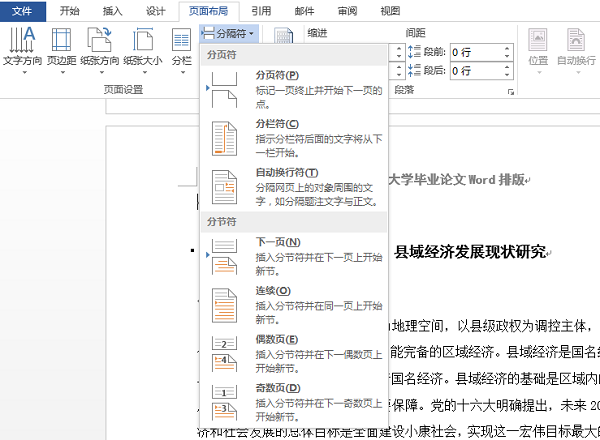The image size is (600, 440).
Task: Decrease 段前 spacing with down arrow
Action: point(507,57)
